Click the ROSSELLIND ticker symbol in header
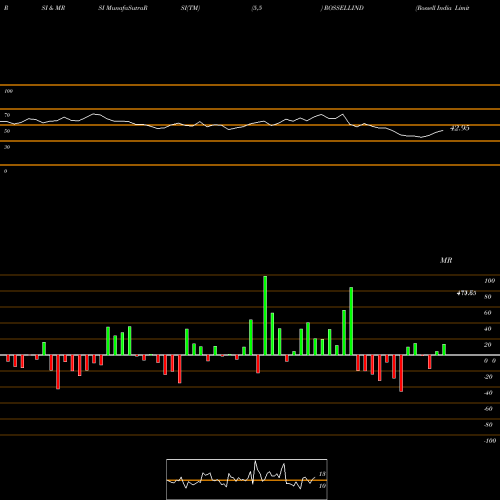 click(344, 8)
